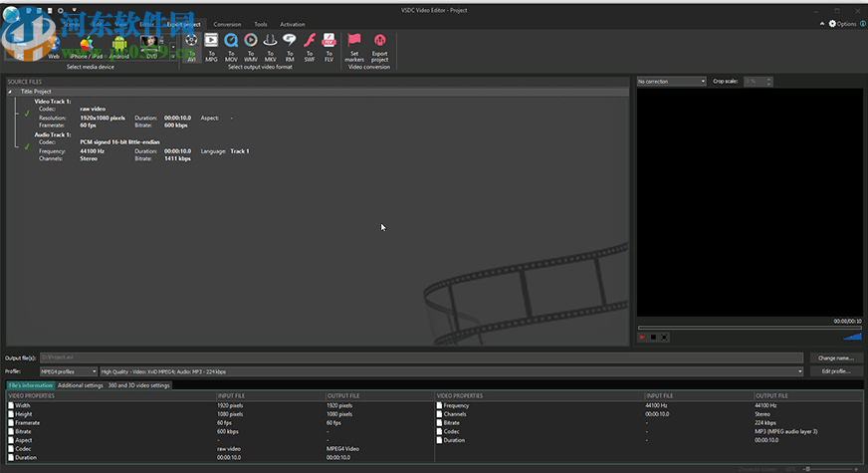
Task: Toggle the Video Track 1 check mark
Action: click(x=26, y=113)
